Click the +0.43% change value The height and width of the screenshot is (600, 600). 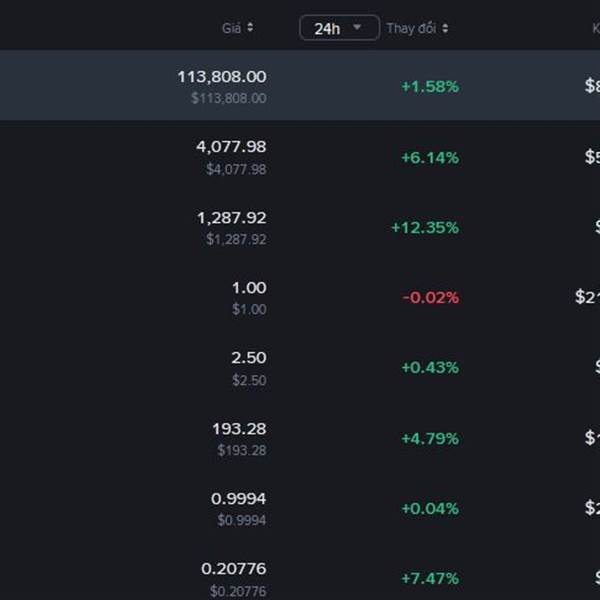click(x=430, y=368)
